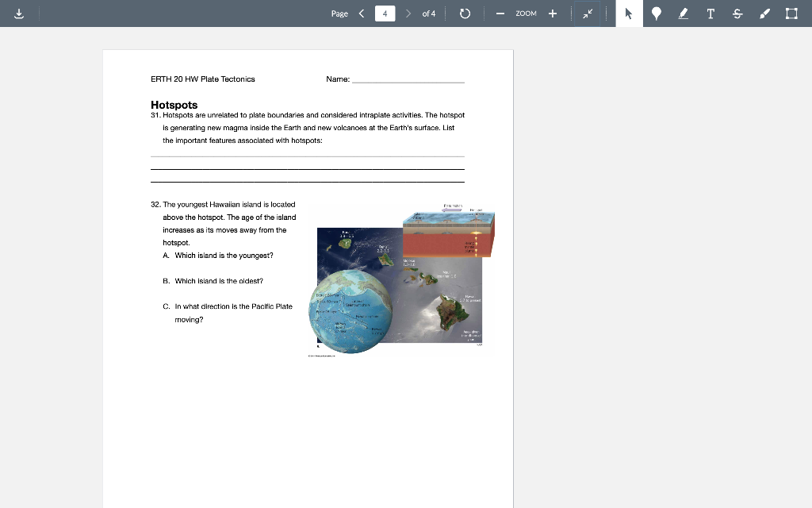The width and height of the screenshot is (812, 508).
Task: Select the text annotation tool
Action: point(710,13)
